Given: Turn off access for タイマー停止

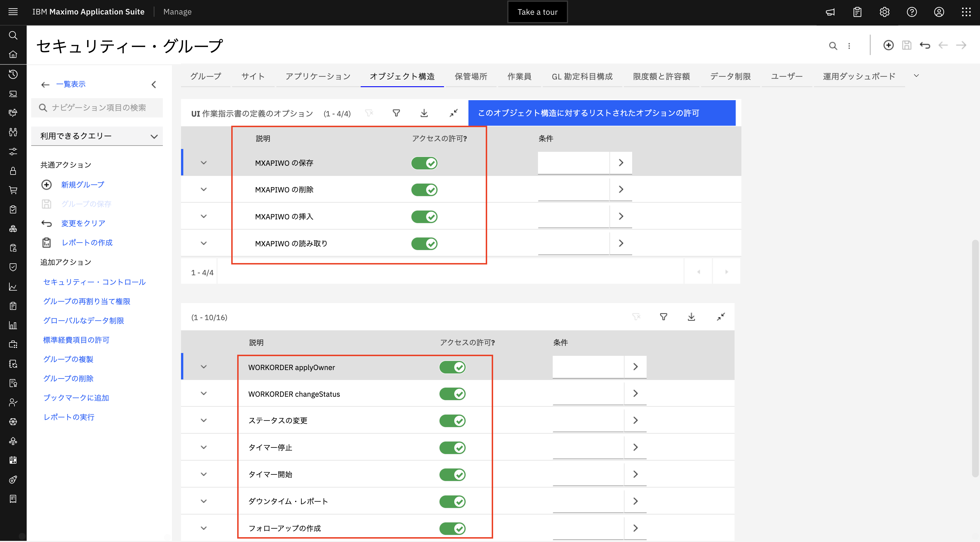Looking at the screenshot, I should click(452, 448).
